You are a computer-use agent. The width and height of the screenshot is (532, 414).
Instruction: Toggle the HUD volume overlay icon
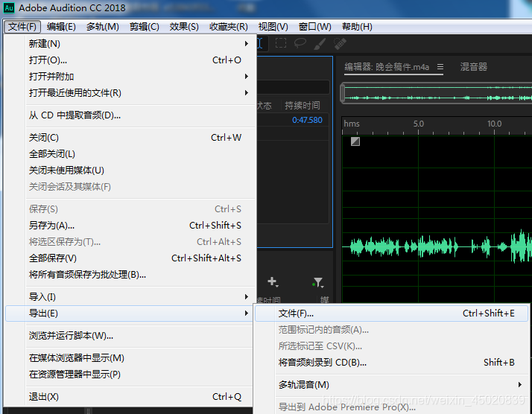click(x=355, y=141)
